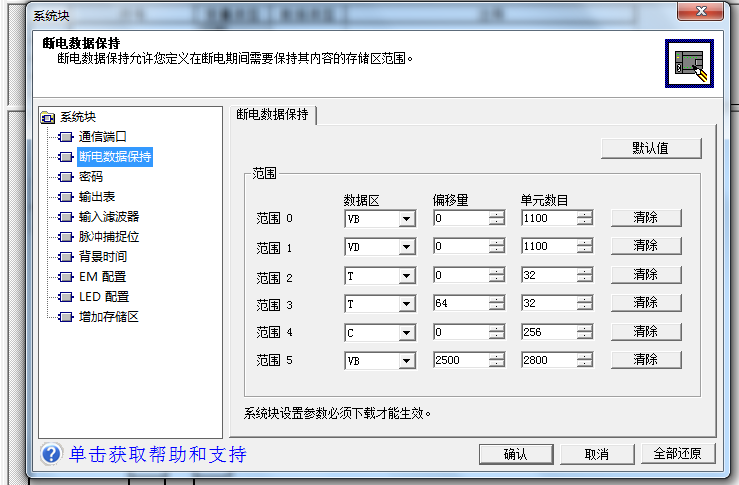Switch to 断电数据保持 tab
Viewport: 739px width, 485px height.
click(x=272, y=115)
